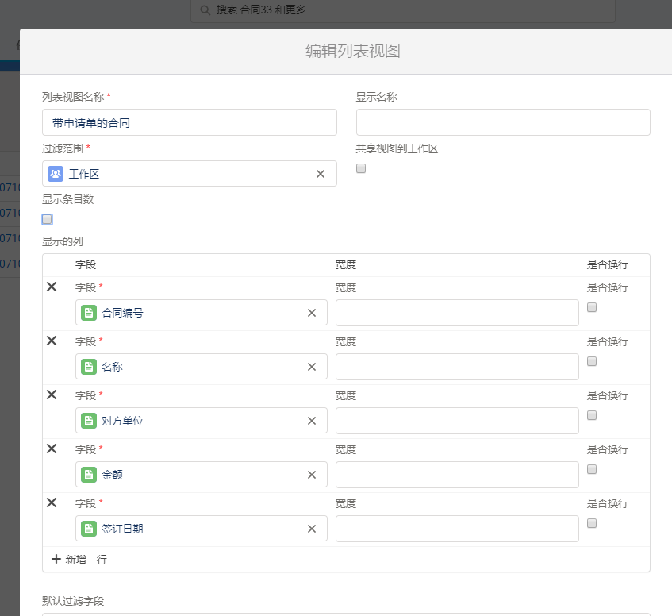Remove the 合同编号 row with its X icon
Image resolution: width=672 pixels, height=616 pixels.
tap(52, 287)
